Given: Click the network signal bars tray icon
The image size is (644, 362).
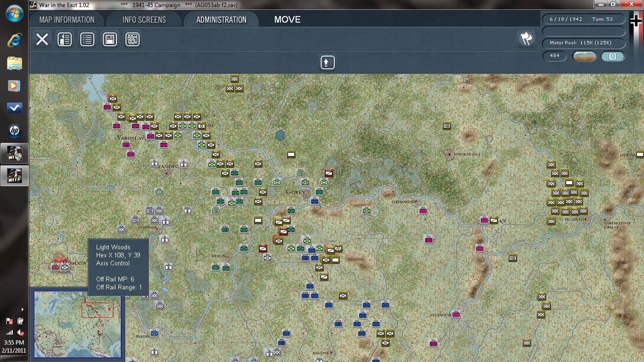Looking at the screenshot, I should click(x=9, y=332).
